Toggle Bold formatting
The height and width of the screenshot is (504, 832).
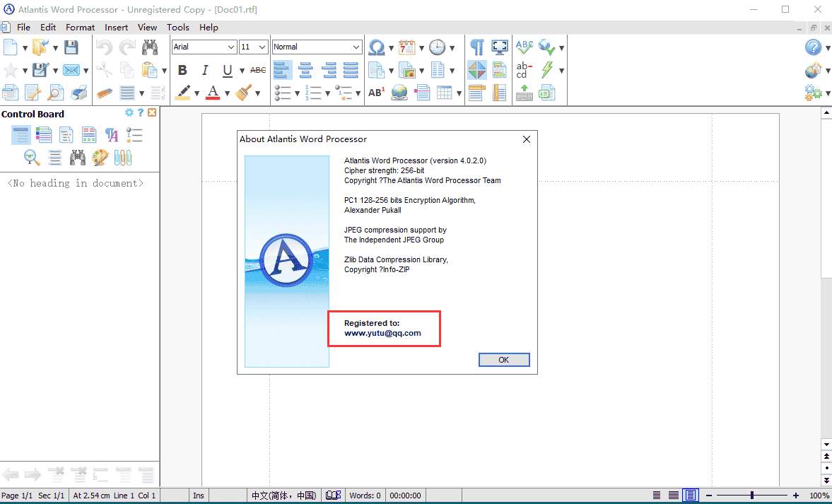[x=182, y=70]
